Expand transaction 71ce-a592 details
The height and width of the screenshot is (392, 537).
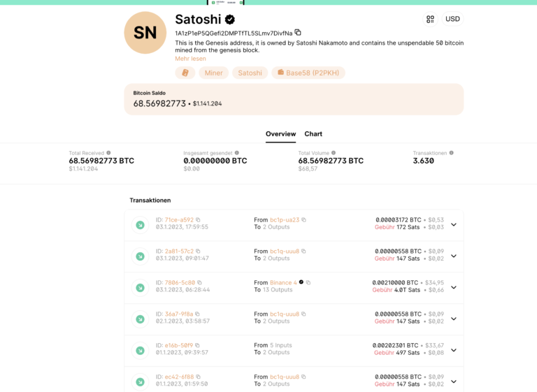coord(454,224)
